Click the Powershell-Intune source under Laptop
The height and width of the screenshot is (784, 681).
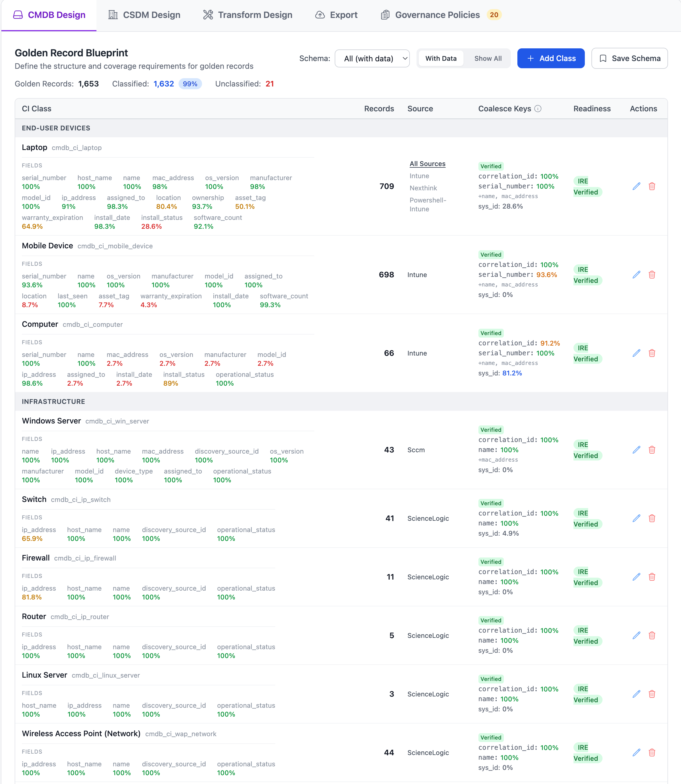(x=428, y=204)
